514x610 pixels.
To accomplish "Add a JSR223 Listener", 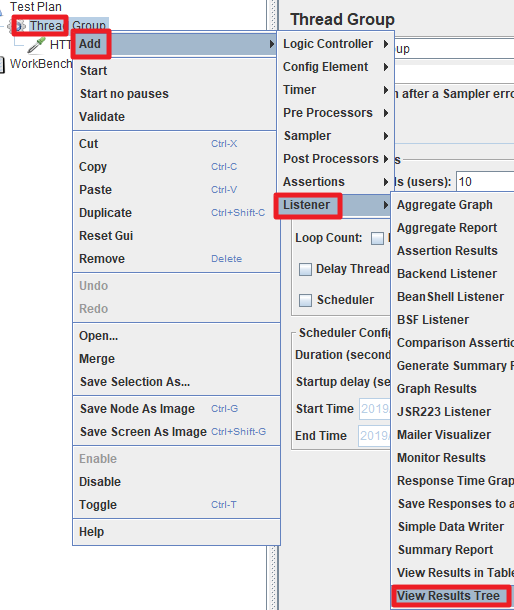I will [453, 411].
